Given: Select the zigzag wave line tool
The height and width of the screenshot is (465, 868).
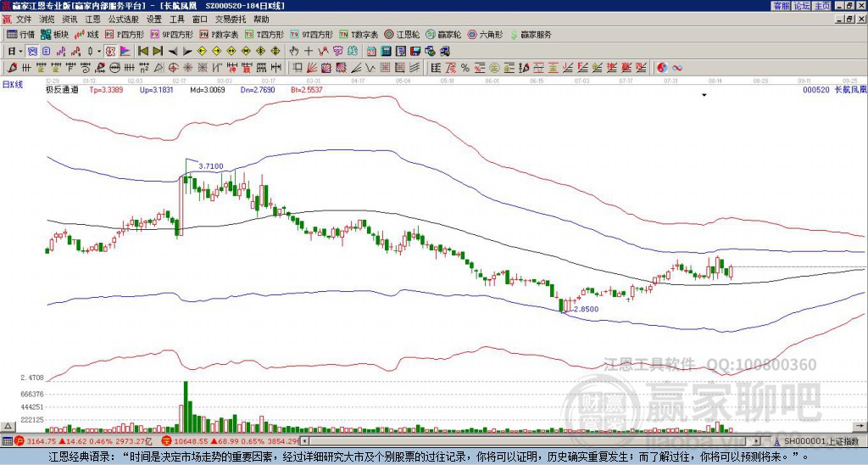Looking at the screenshot, I should (x=370, y=68).
